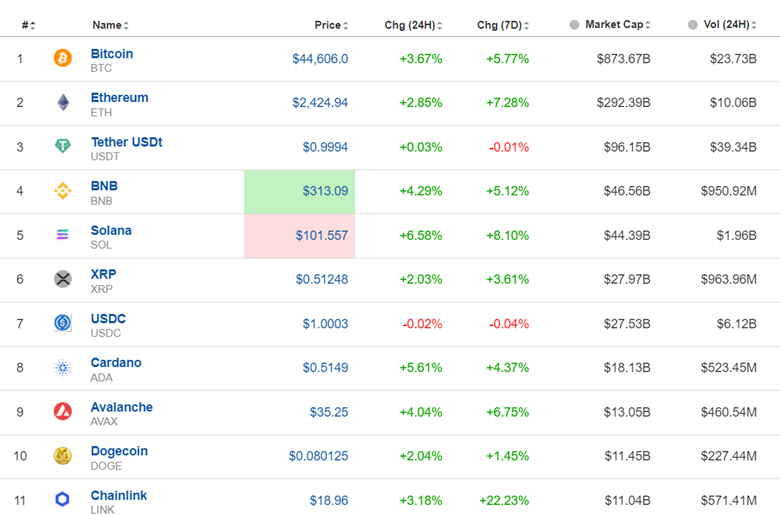780x515 pixels.
Task: Click Chainlink volume $571.41M
Action: click(729, 500)
